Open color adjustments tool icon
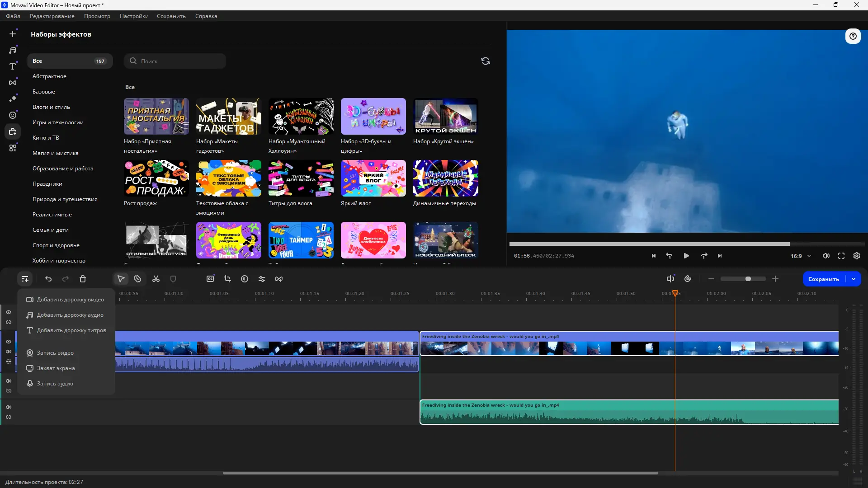Image resolution: width=868 pixels, height=488 pixels. (x=245, y=279)
